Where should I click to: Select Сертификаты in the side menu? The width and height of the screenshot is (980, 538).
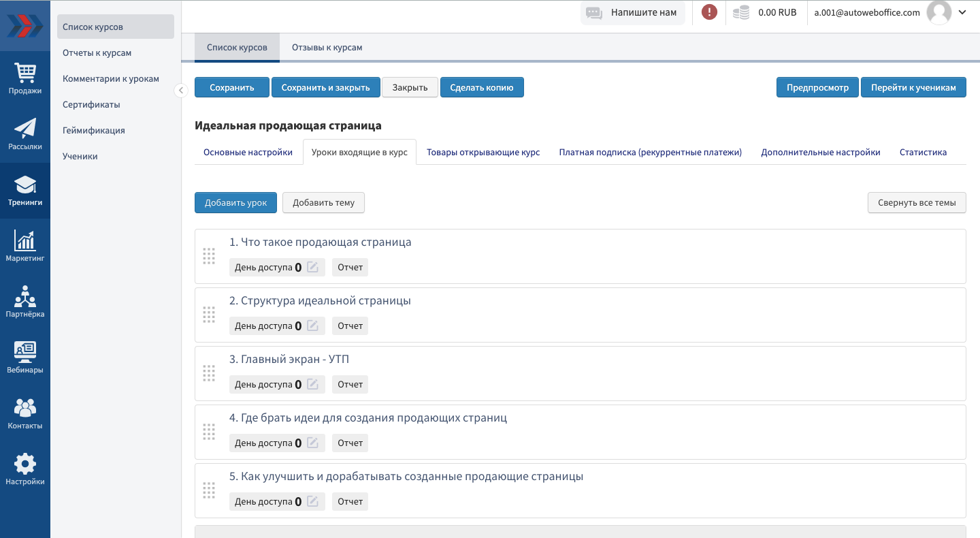pos(91,105)
